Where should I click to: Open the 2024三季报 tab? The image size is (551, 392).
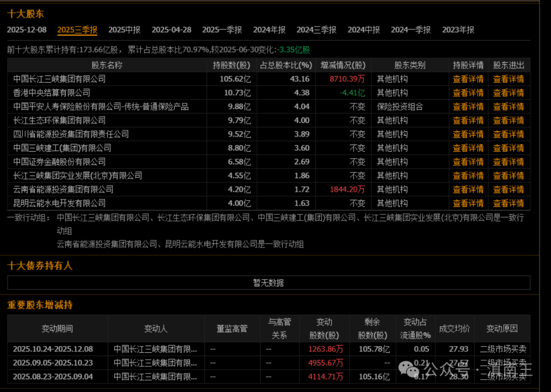[317, 30]
